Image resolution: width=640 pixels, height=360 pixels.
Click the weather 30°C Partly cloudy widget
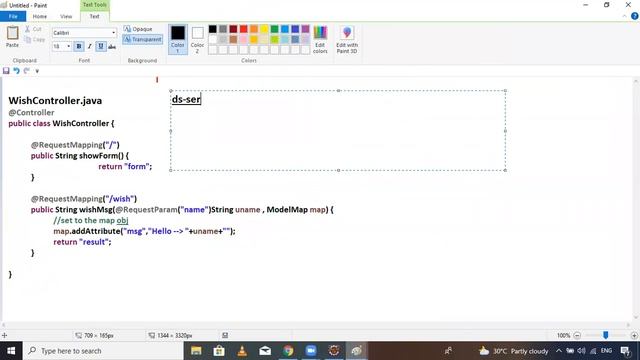click(x=513, y=351)
